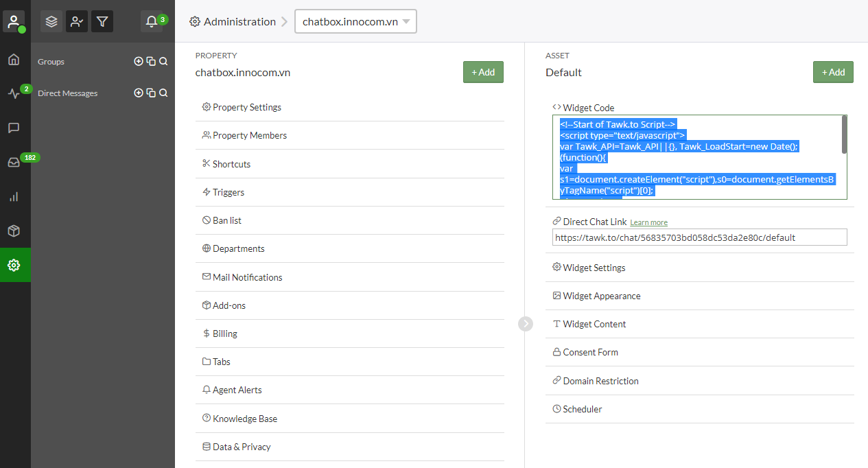Image resolution: width=868 pixels, height=468 pixels.
Task: Open Add-ons in property list
Action: (350, 305)
